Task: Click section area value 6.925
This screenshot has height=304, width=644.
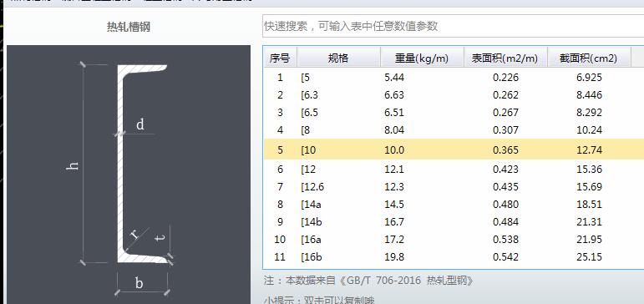Action: [589, 77]
